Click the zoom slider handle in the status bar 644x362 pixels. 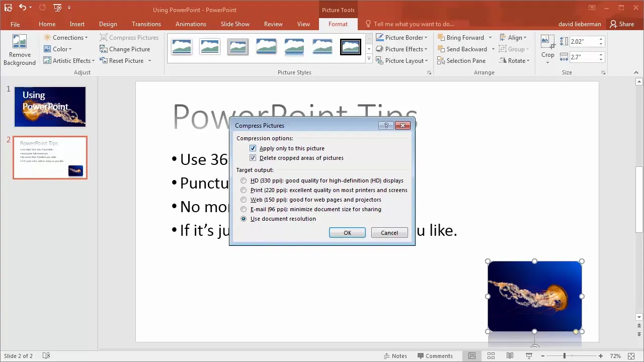[564, 356]
